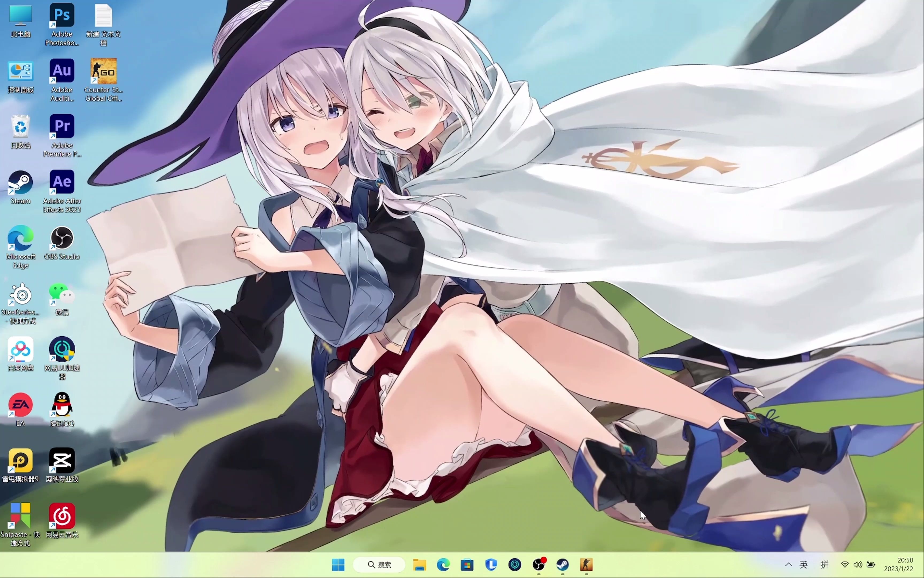The height and width of the screenshot is (578, 924).
Task: Open Microsoft Store from the taskbar
Action: click(x=467, y=565)
